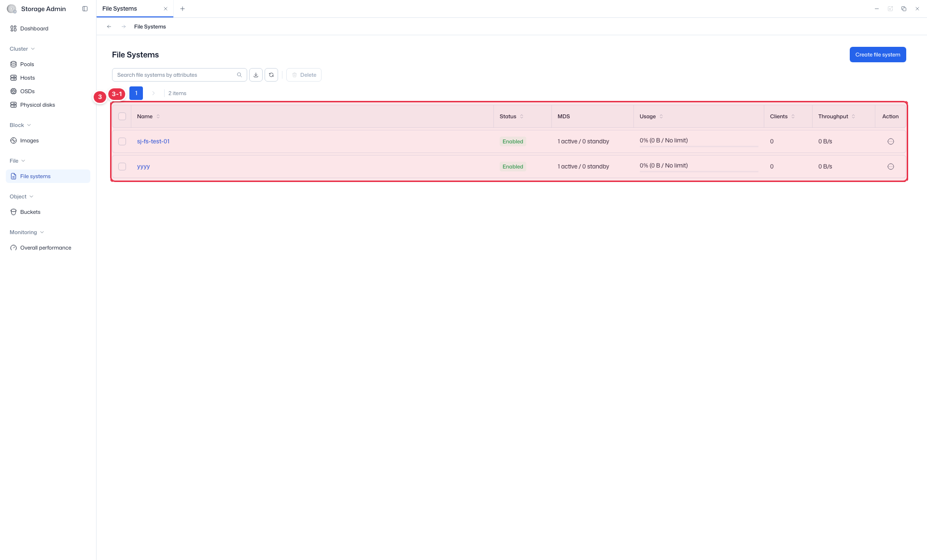The image size is (927, 560).
Task: Go back with the left arrow
Action: pyautogui.click(x=109, y=27)
